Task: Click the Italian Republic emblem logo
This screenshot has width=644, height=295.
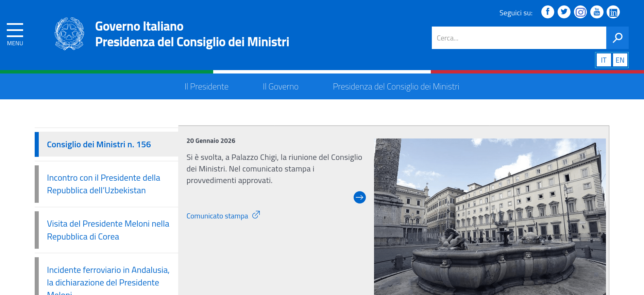Action: 69,34
